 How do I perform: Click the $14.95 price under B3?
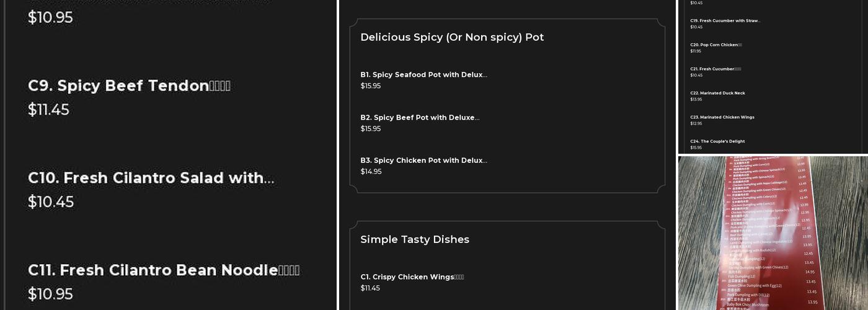coord(371,172)
